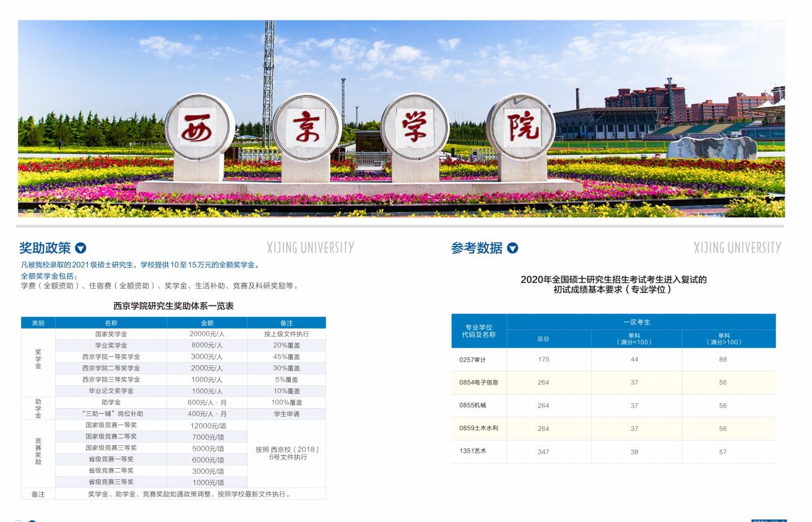Click the 京 stone disc in the banner photo
This screenshot has height=522, width=812.
coord(307,127)
